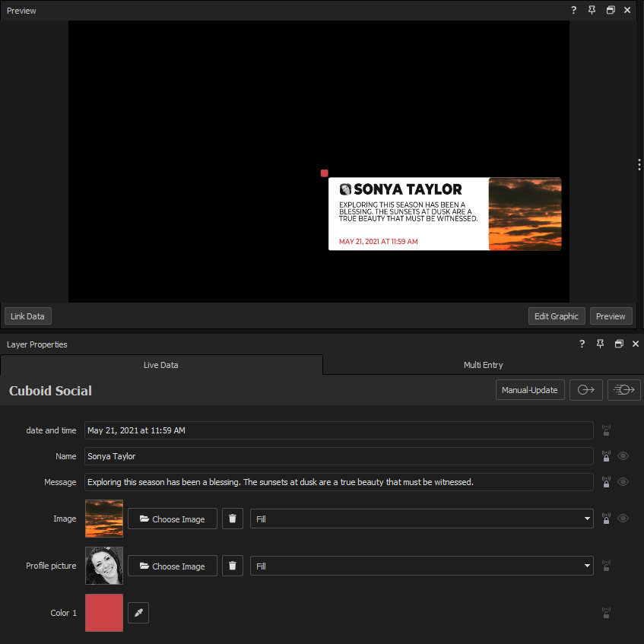This screenshot has width=644, height=644.
Task: Pin the Preview panel
Action: 592,11
